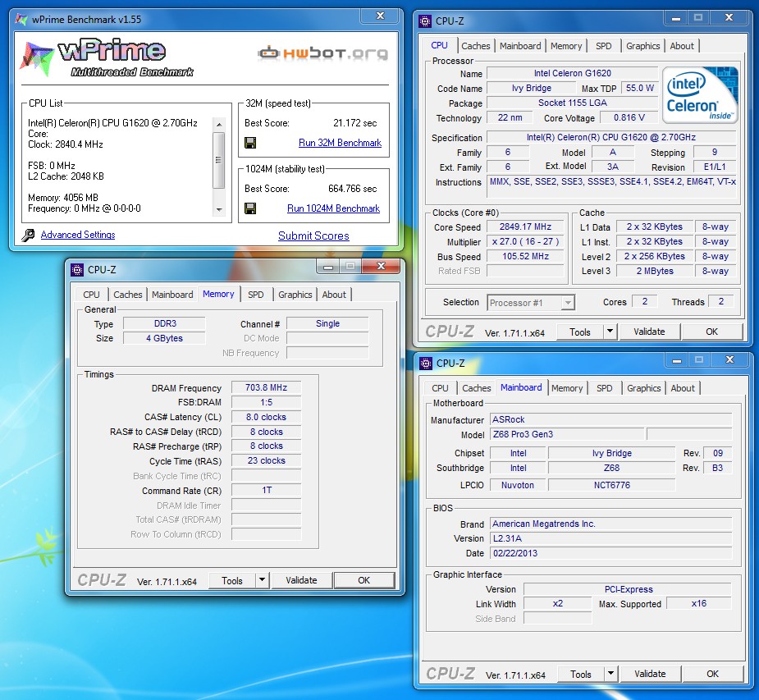Image resolution: width=759 pixels, height=700 pixels.
Task: Open the Processor #1 selection dropdown
Action: pyautogui.click(x=569, y=303)
